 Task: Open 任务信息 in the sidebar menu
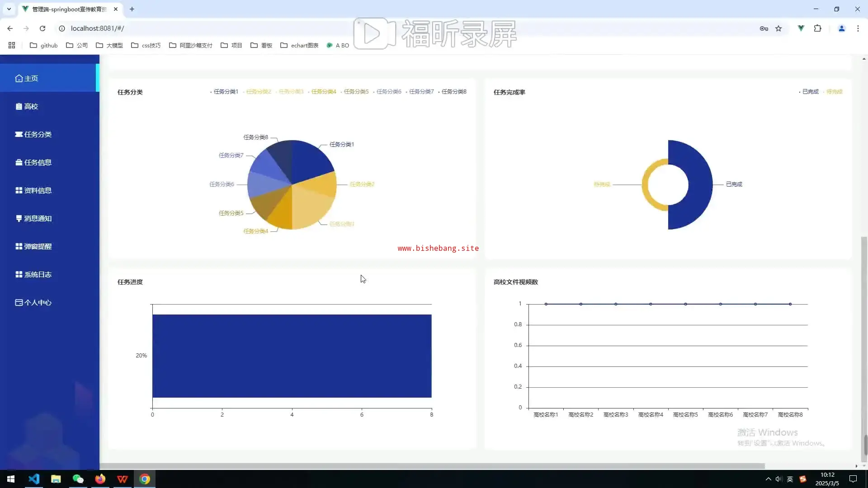(x=38, y=163)
